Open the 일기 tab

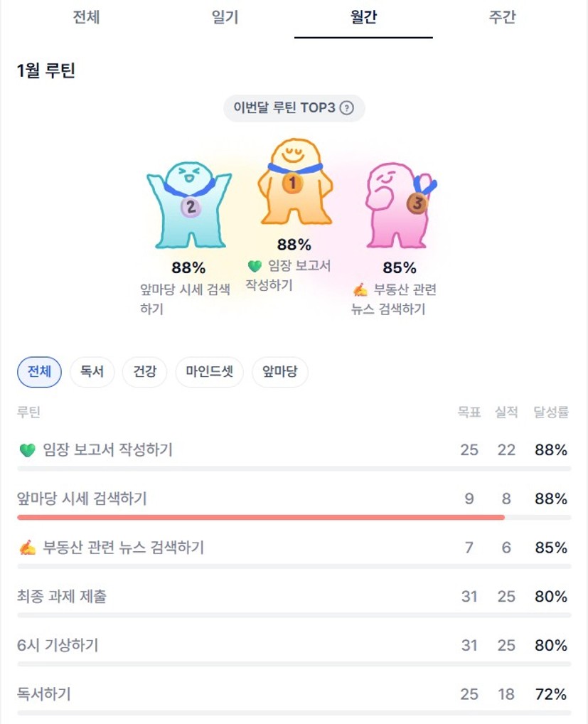(x=225, y=18)
